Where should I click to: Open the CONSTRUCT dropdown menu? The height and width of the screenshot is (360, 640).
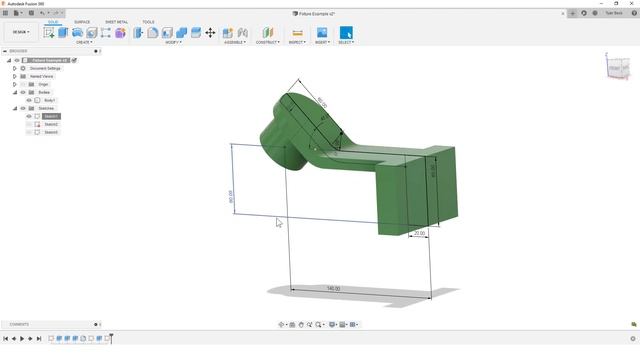(268, 42)
